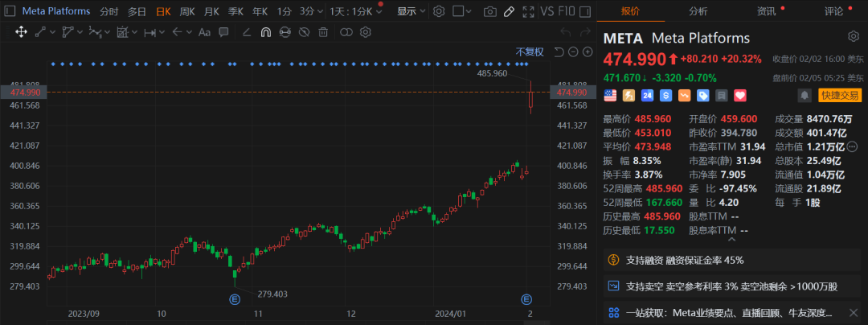Open the 资讯 news tab
Screen dimensions: 868x325
(x=766, y=10)
